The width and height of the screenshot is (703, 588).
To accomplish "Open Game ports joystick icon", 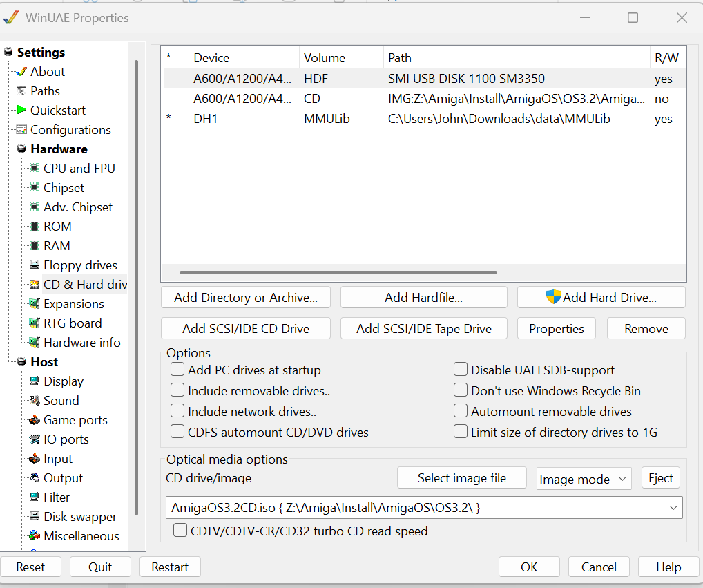I will coord(34,419).
